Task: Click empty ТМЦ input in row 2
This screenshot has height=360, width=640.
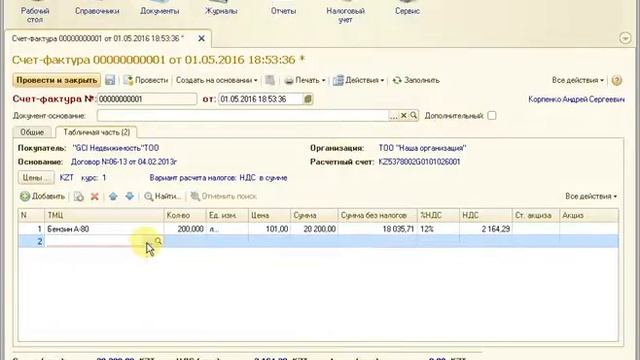Action: coord(100,241)
